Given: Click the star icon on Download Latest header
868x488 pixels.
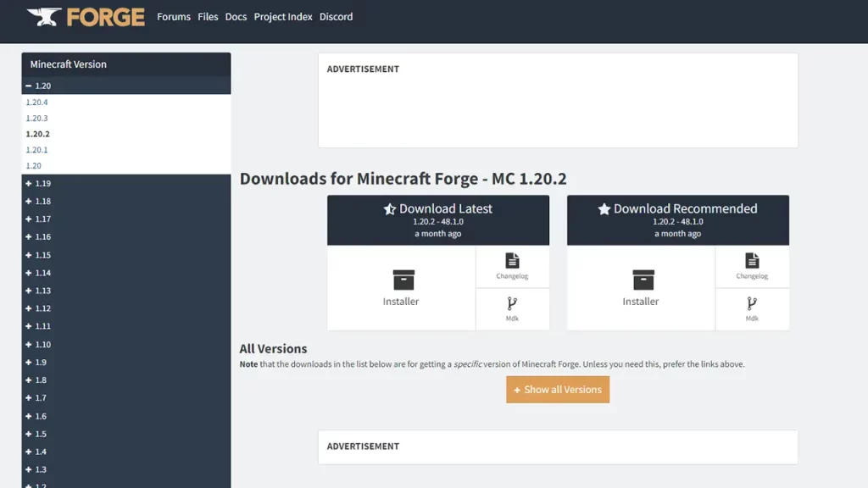Looking at the screenshot, I should tap(389, 208).
